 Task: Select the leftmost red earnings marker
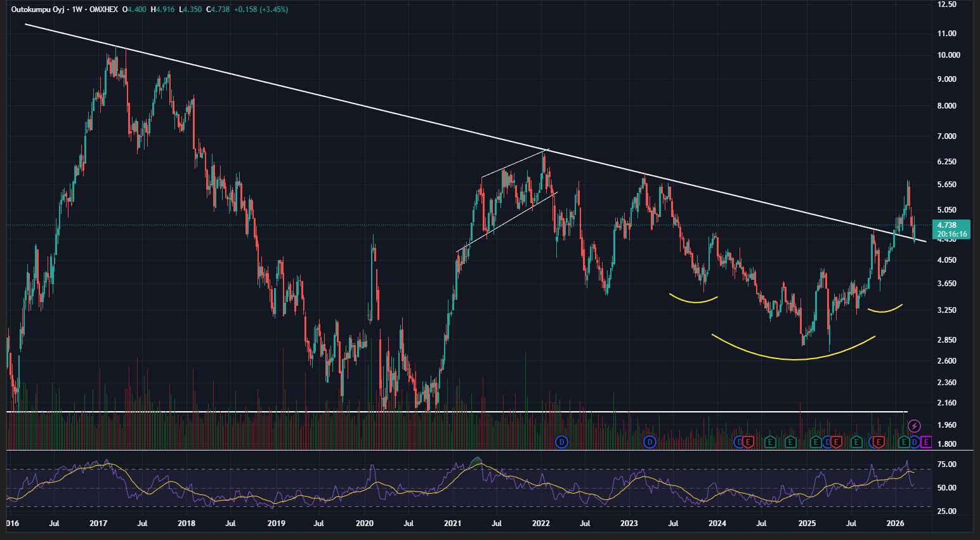coord(748,442)
